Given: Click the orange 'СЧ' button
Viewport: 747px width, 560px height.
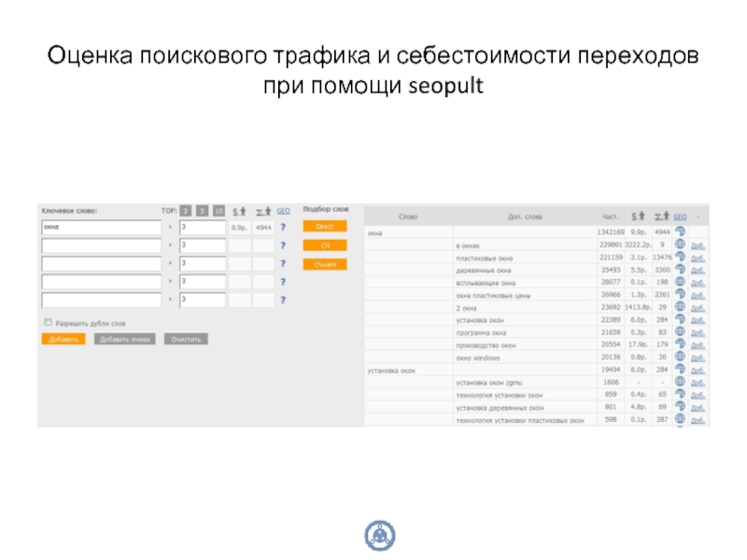Looking at the screenshot, I should point(325,245).
